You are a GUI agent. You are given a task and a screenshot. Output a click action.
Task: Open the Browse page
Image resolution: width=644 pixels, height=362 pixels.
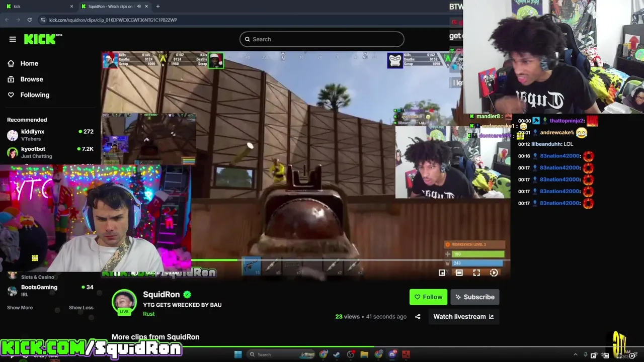(x=31, y=79)
